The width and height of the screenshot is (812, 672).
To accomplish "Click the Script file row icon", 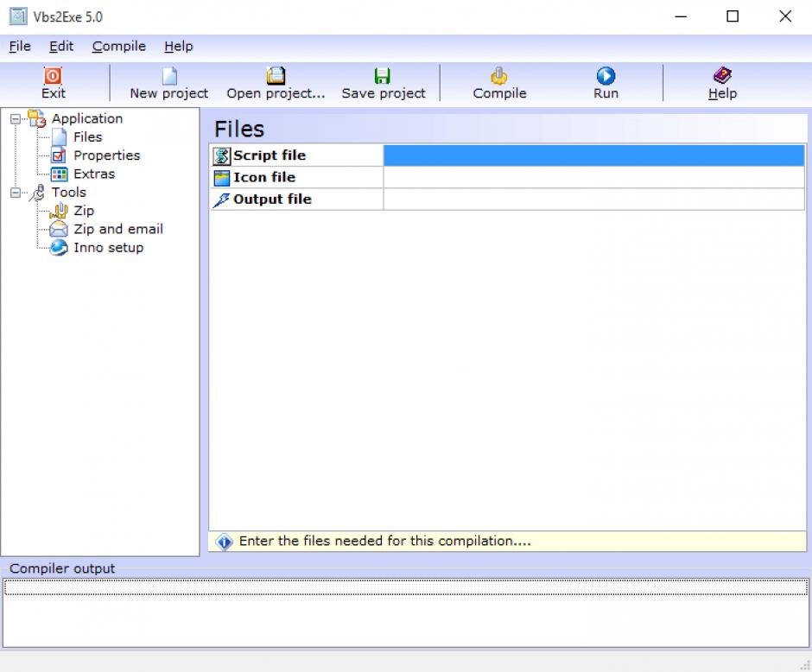I will click(222, 155).
